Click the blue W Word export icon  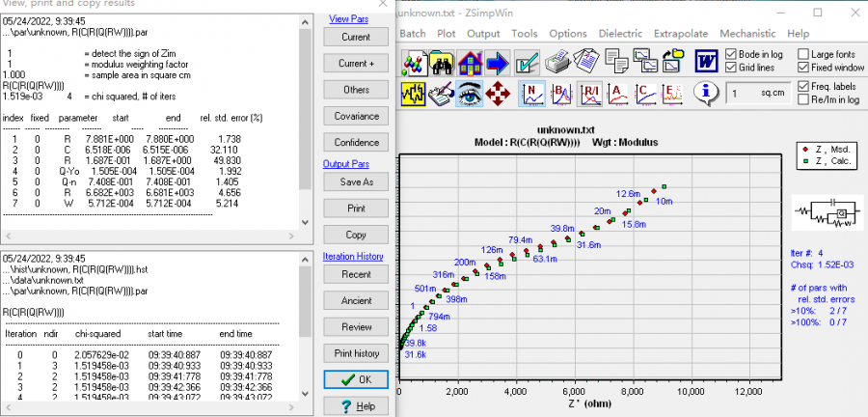[x=706, y=62]
